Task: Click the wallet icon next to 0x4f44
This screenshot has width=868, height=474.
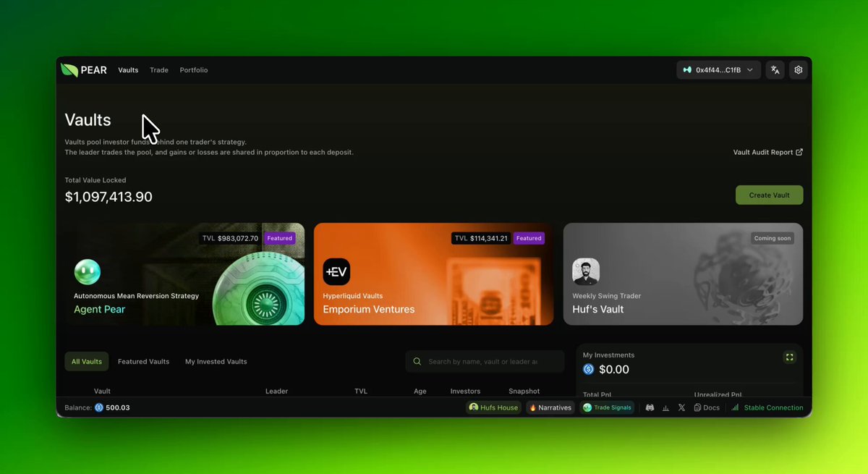Action: pos(687,70)
